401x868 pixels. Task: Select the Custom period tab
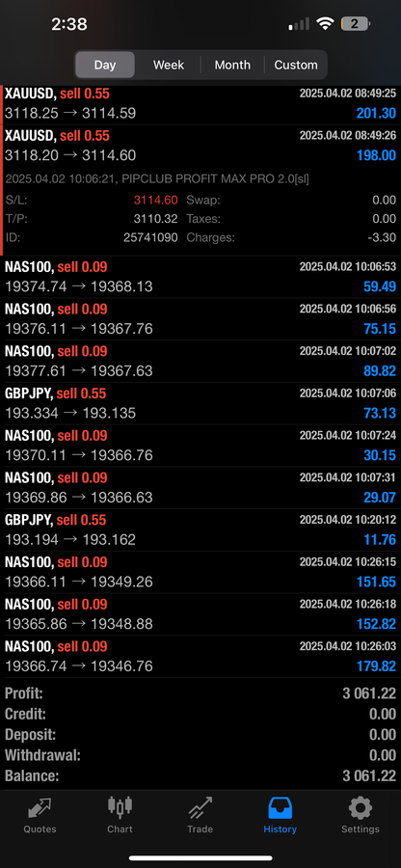(296, 65)
